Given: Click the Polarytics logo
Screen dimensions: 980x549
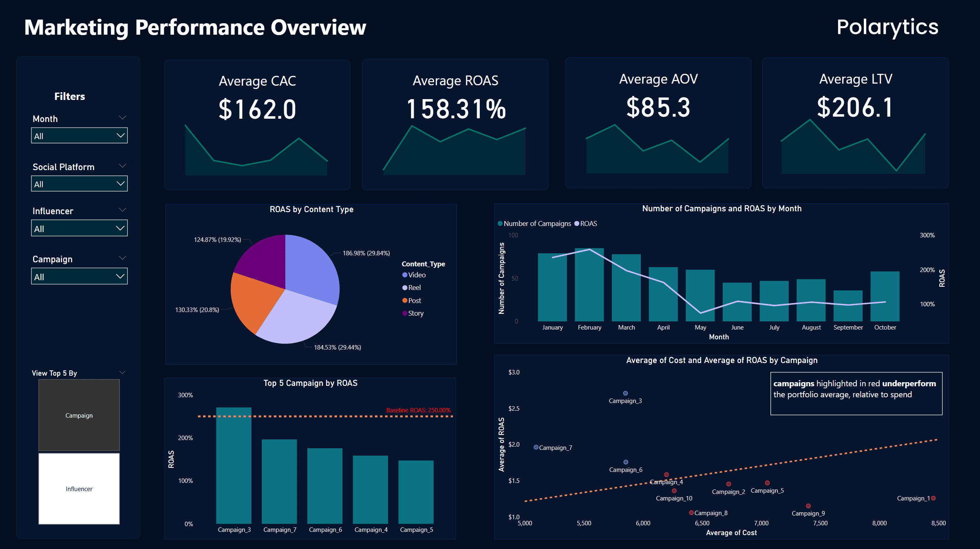Looking at the screenshot, I should pyautogui.click(x=887, y=27).
